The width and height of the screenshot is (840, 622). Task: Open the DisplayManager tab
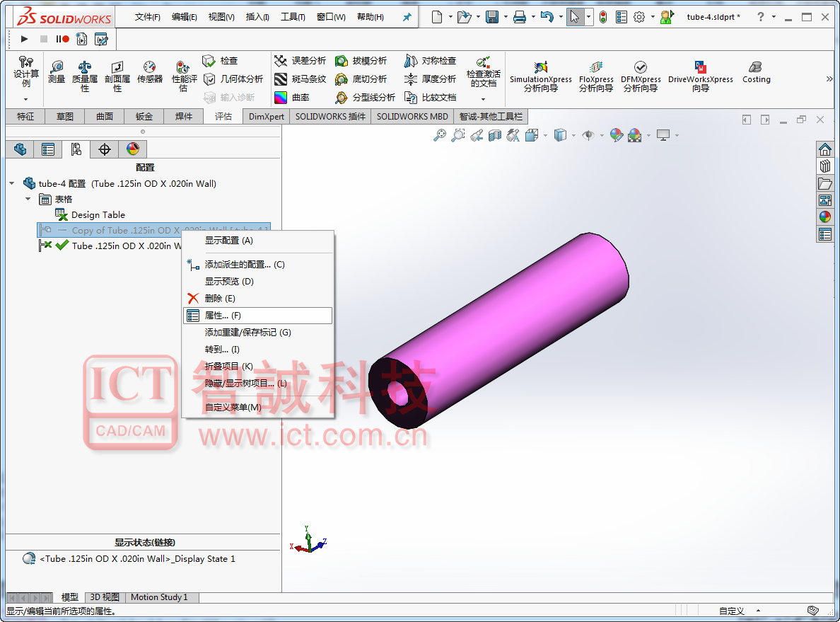pyautogui.click(x=133, y=149)
